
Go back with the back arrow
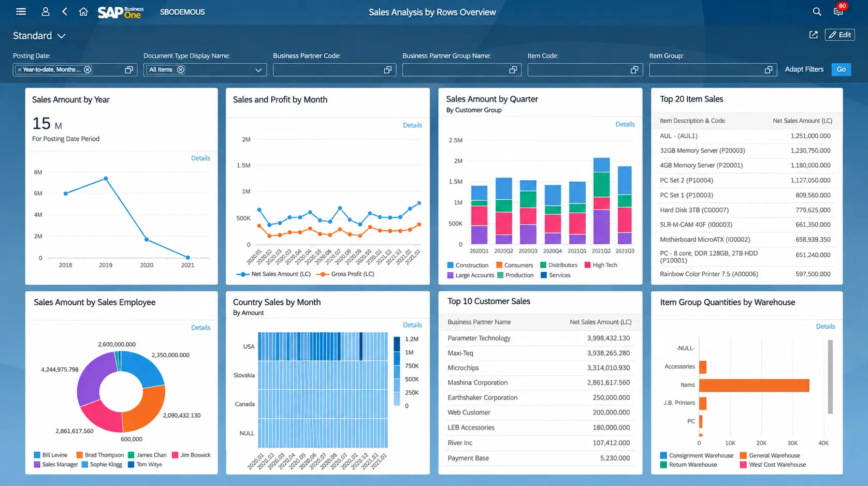pos(65,11)
